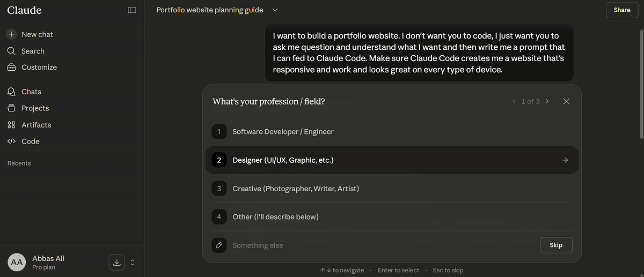Click the "to navigate" hint text

point(348,271)
